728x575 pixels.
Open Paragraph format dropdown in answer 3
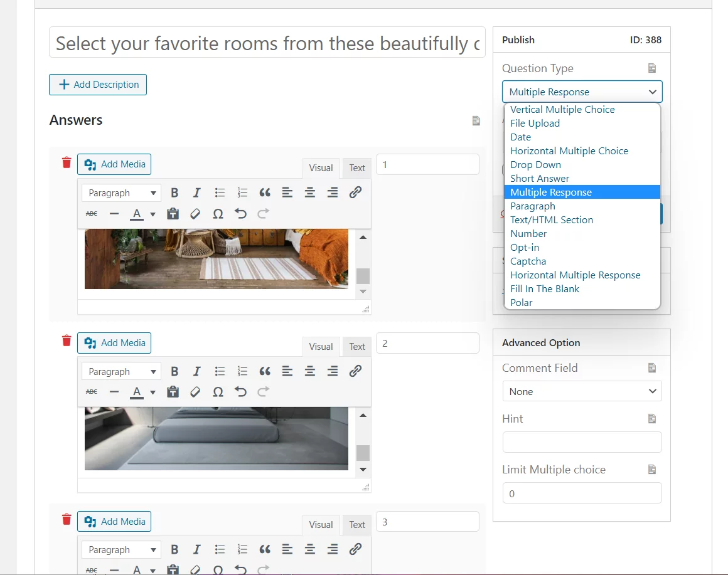pos(121,550)
